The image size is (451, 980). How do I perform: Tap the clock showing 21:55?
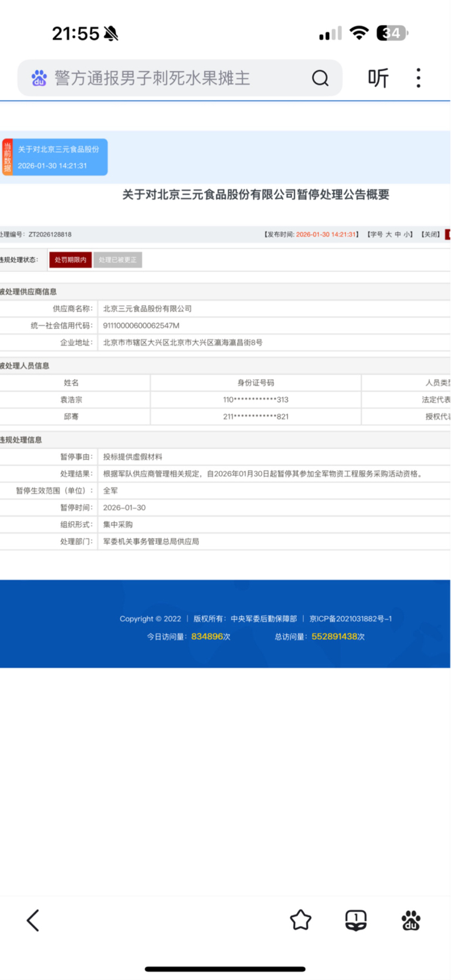[x=76, y=33]
